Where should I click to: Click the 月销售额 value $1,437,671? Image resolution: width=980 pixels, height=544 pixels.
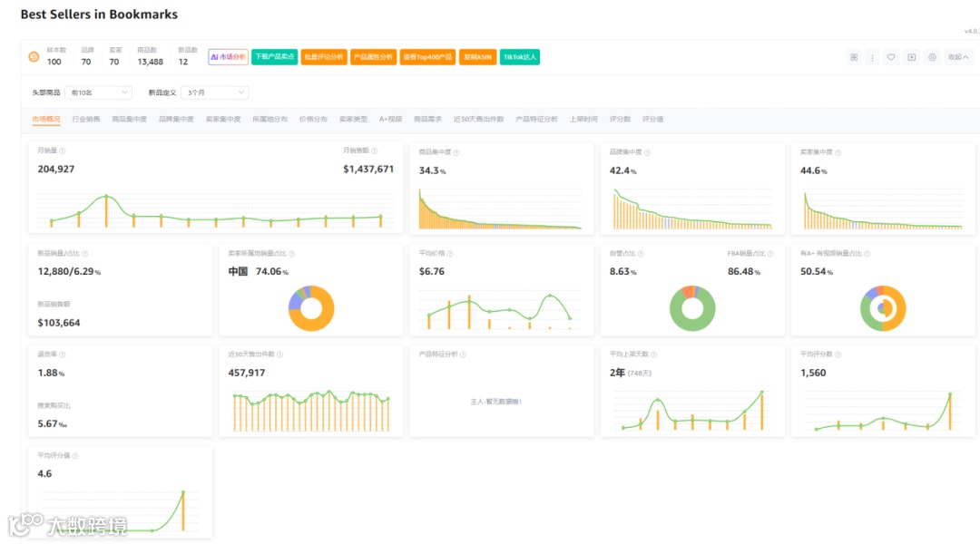coord(368,169)
